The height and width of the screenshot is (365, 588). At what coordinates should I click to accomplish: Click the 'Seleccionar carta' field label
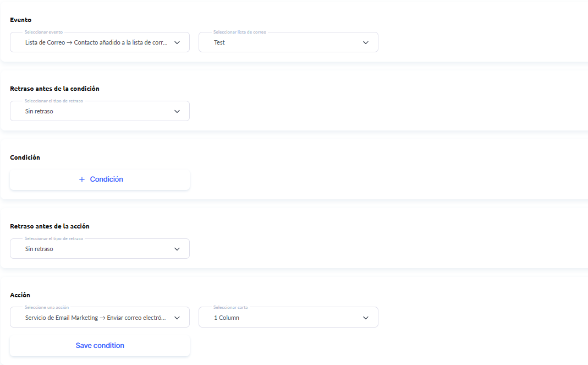(230, 307)
